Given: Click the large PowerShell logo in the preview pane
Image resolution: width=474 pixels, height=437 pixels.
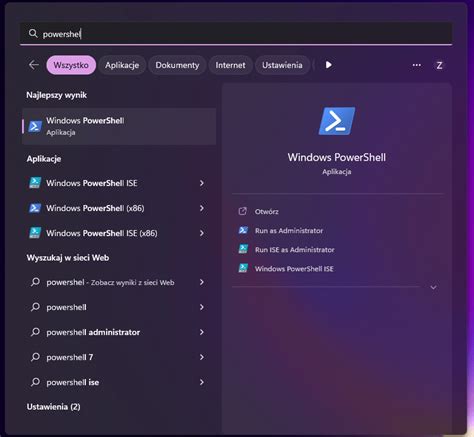Looking at the screenshot, I should pos(337,121).
